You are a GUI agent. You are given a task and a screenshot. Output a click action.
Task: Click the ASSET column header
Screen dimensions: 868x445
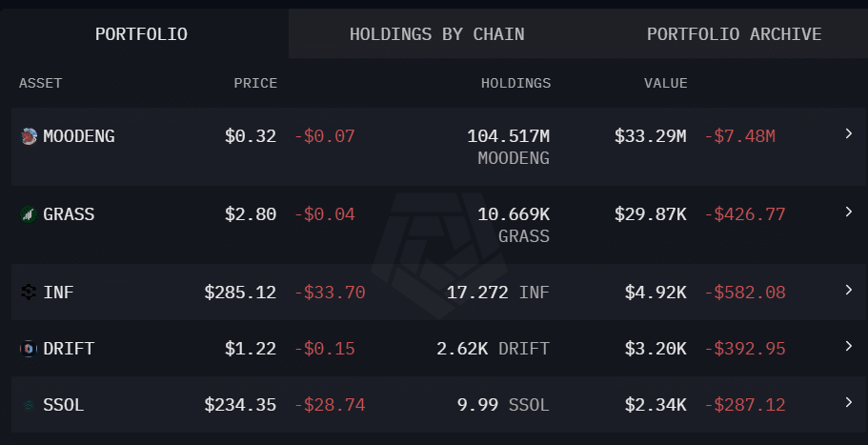[40, 83]
